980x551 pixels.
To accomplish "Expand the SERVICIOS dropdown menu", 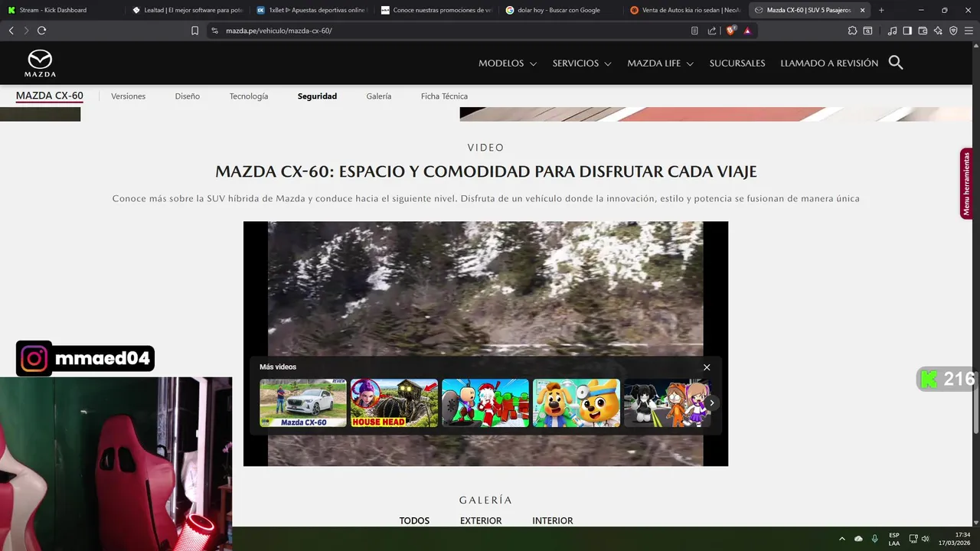I will click(x=582, y=64).
